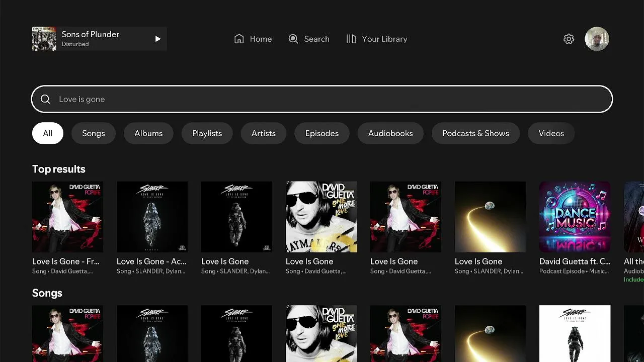Play Sons of Plunder in mini player
This screenshot has width=644, height=362.
pyautogui.click(x=157, y=39)
